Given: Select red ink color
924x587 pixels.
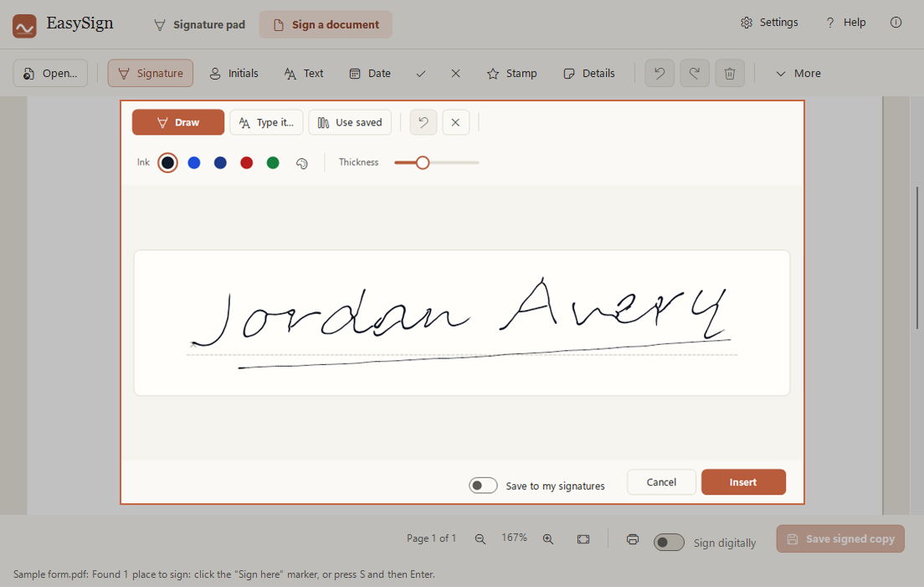Looking at the screenshot, I should point(246,162).
